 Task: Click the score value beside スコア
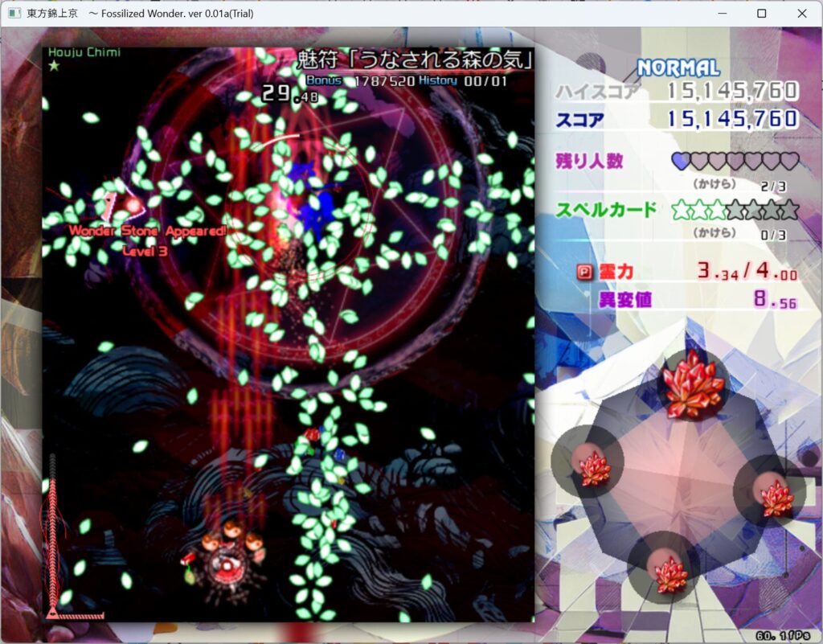(733, 119)
